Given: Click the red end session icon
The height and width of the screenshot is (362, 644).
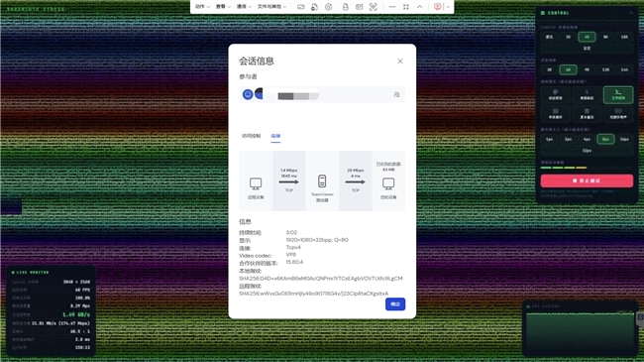Looking at the screenshot, I should tap(437, 7).
